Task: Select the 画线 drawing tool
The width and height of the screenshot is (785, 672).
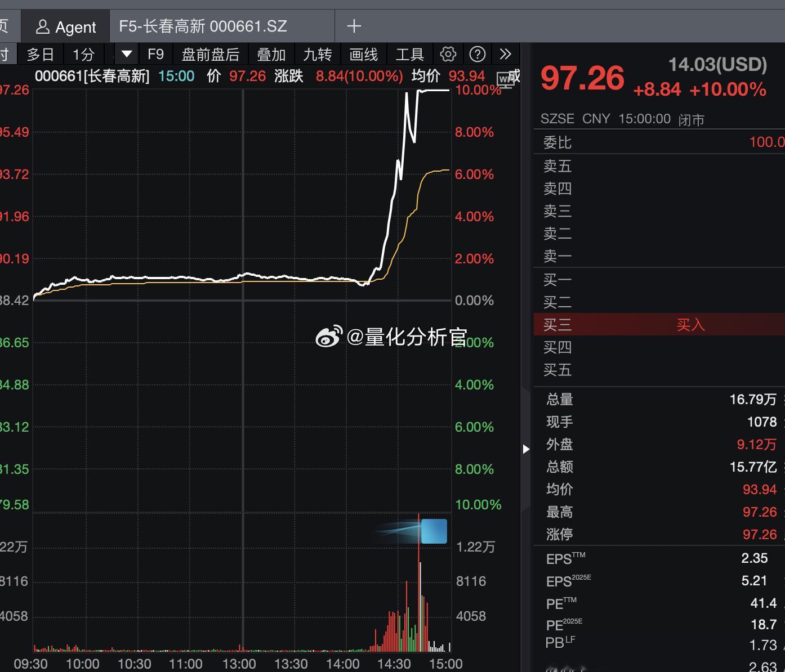Action: (x=364, y=54)
